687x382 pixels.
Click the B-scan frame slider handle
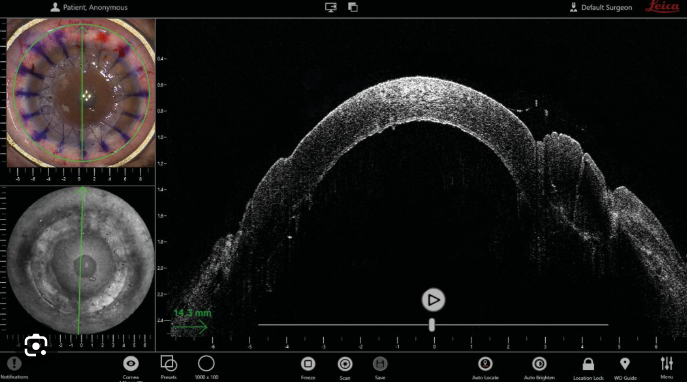[432, 325]
